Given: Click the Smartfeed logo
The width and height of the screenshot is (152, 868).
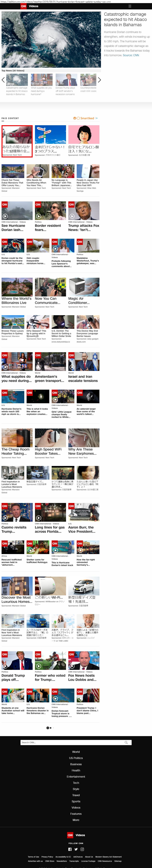Looking at the screenshot, I should point(84,118).
